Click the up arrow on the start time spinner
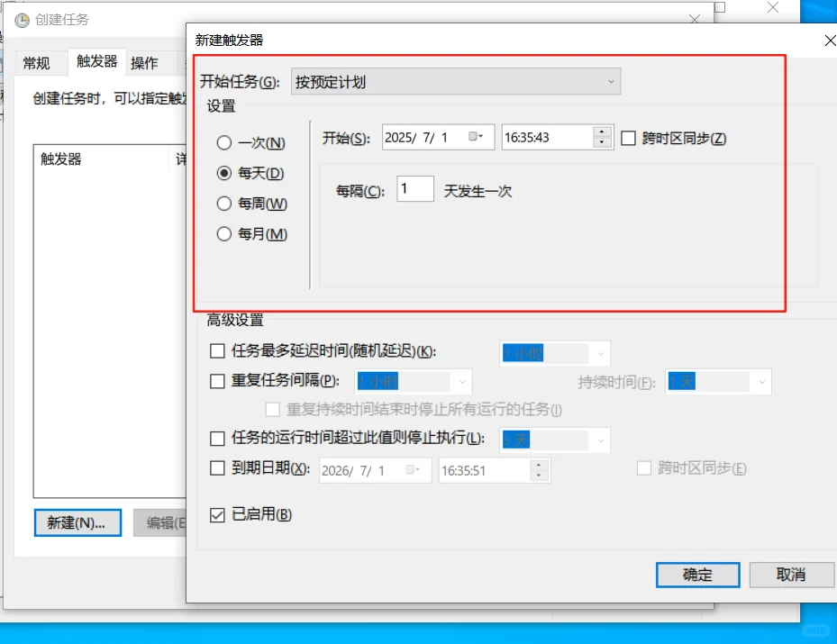This screenshot has width=837, height=644. [x=601, y=132]
